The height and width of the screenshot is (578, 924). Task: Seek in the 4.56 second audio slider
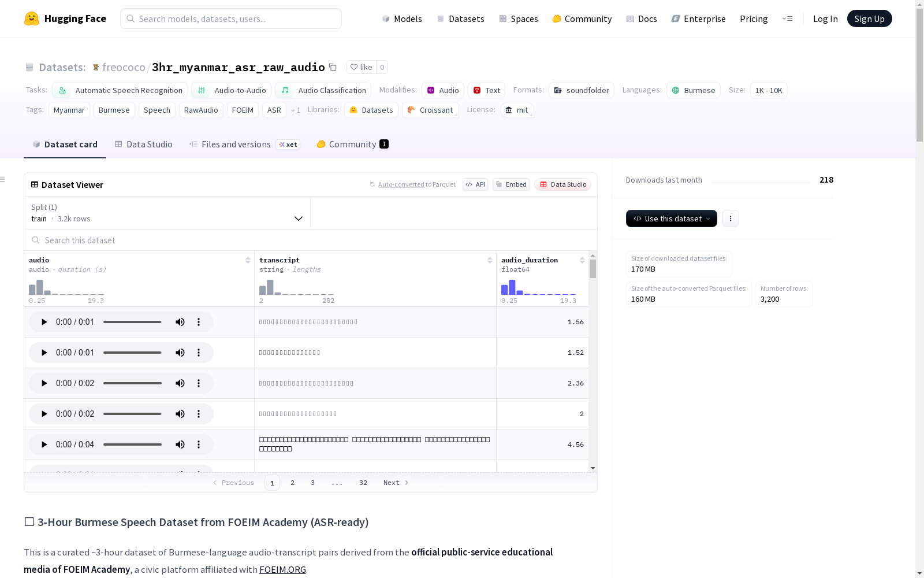(133, 444)
